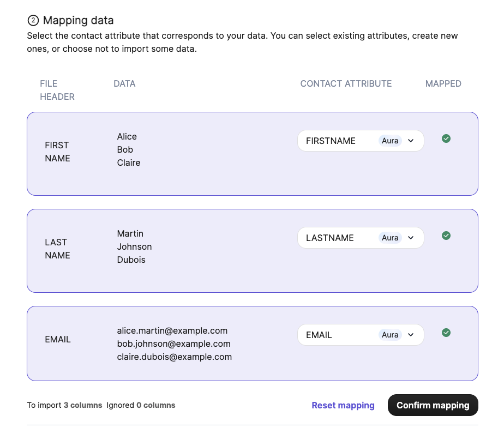The image size is (504, 434).
Task: Click the MAPPED column header
Action: coord(443,83)
